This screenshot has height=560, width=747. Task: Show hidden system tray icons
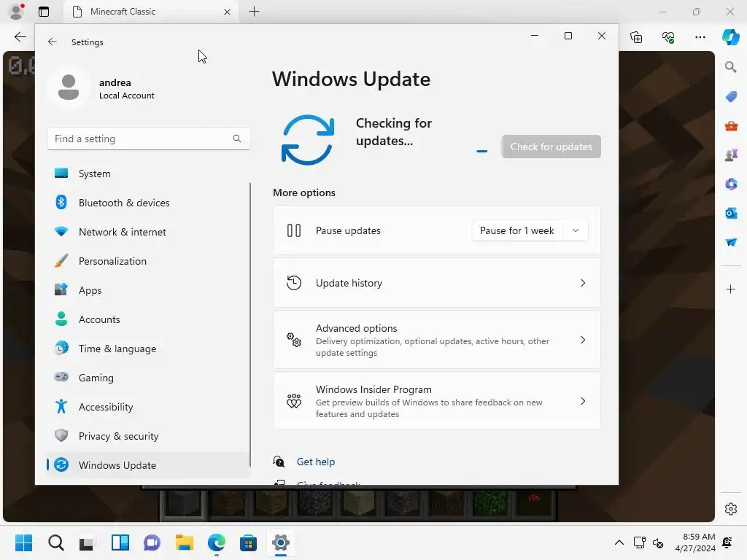point(619,542)
